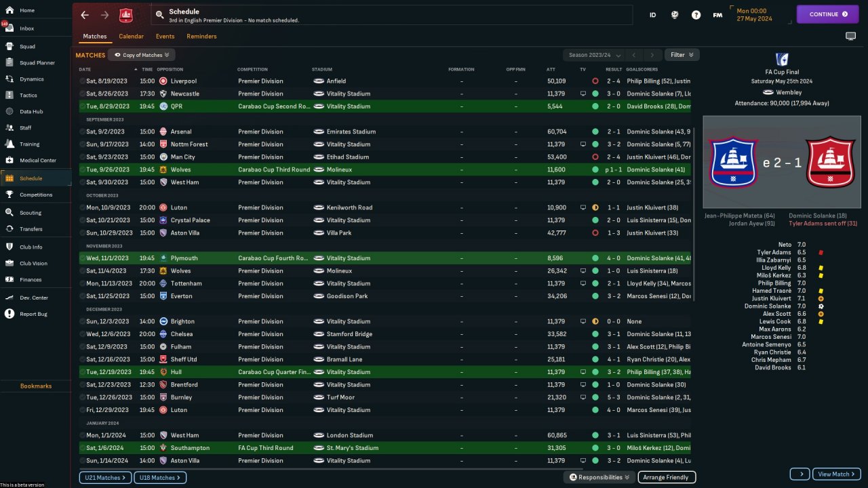
Task: Click the back arrow navigation icon
Action: [85, 15]
